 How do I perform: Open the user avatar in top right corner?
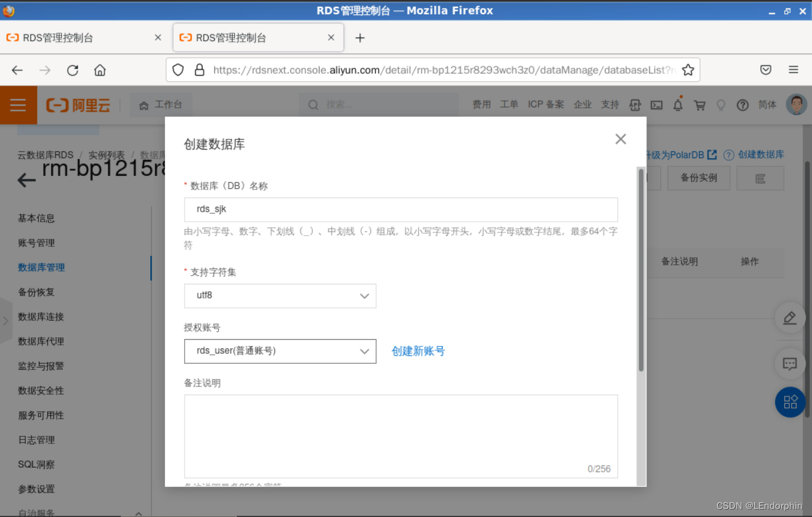(x=797, y=104)
